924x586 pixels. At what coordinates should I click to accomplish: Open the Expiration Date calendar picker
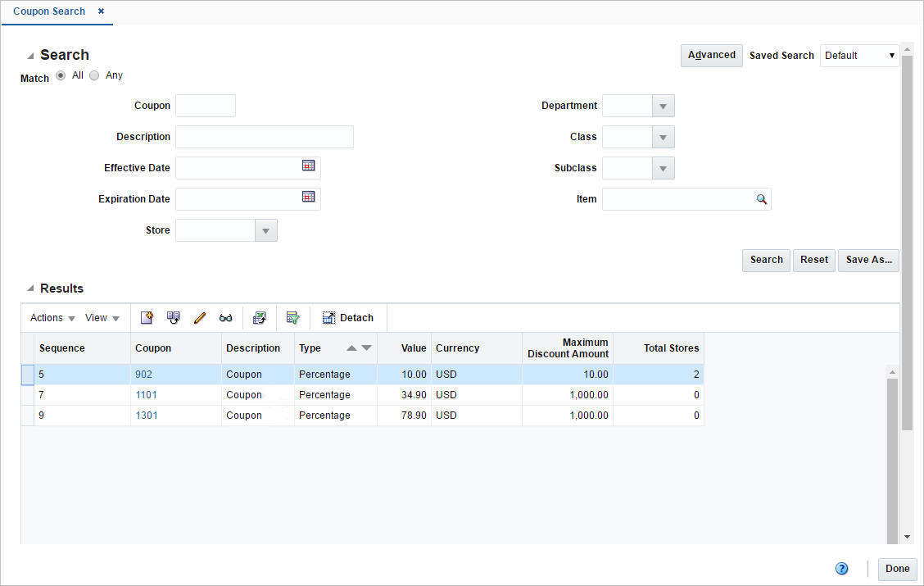308,197
